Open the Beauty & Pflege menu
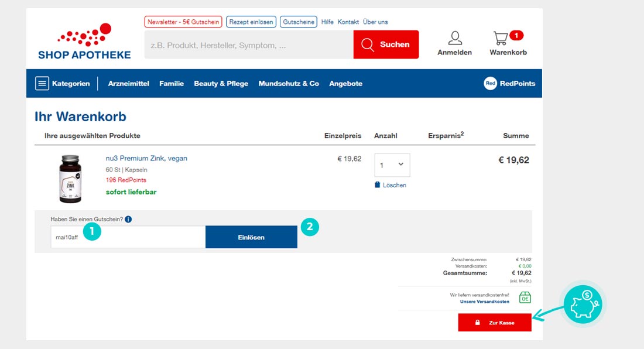The width and height of the screenshot is (644, 349). point(221,83)
